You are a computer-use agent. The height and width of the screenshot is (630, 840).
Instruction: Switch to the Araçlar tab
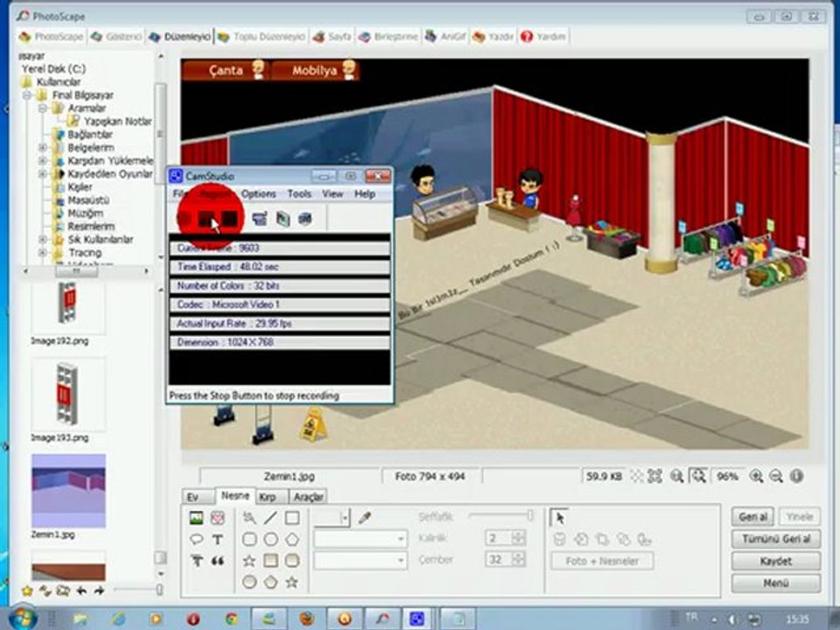coord(308,497)
